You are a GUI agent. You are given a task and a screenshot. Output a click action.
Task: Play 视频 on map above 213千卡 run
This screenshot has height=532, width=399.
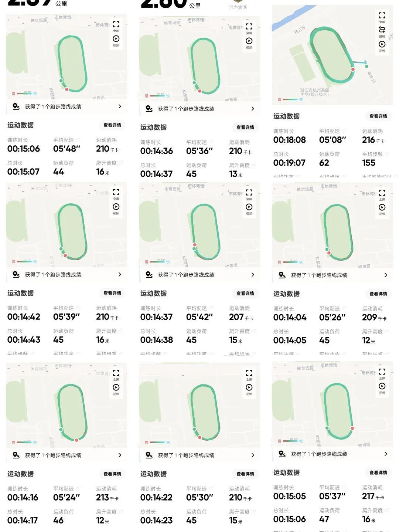coord(116,388)
